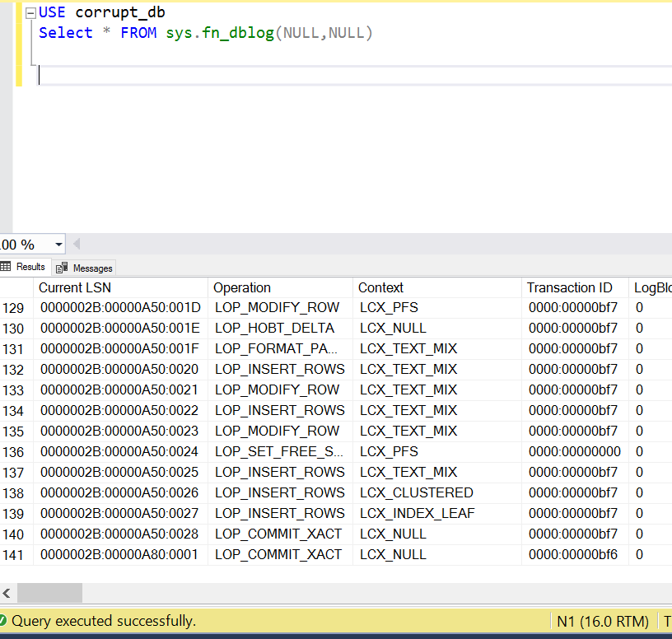Select row header 129
Viewport: 672px width, 639px height.
[16, 308]
